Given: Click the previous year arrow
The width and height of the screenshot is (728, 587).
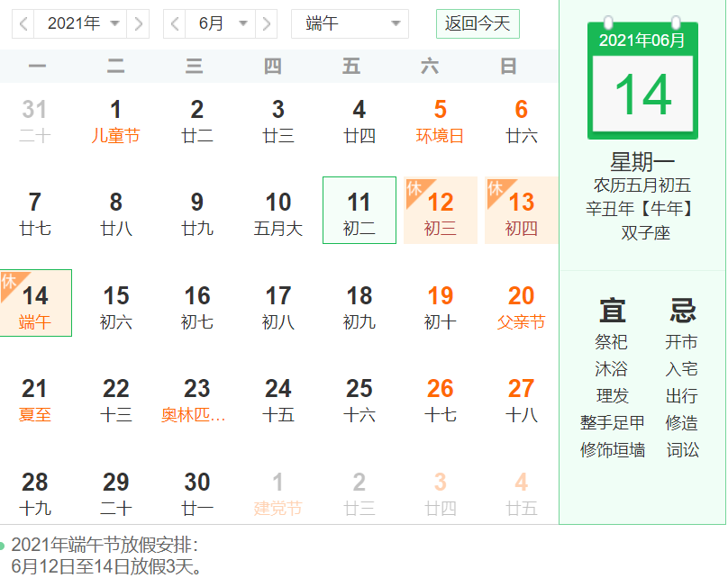Looking at the screenshot, I should [23, 23].
